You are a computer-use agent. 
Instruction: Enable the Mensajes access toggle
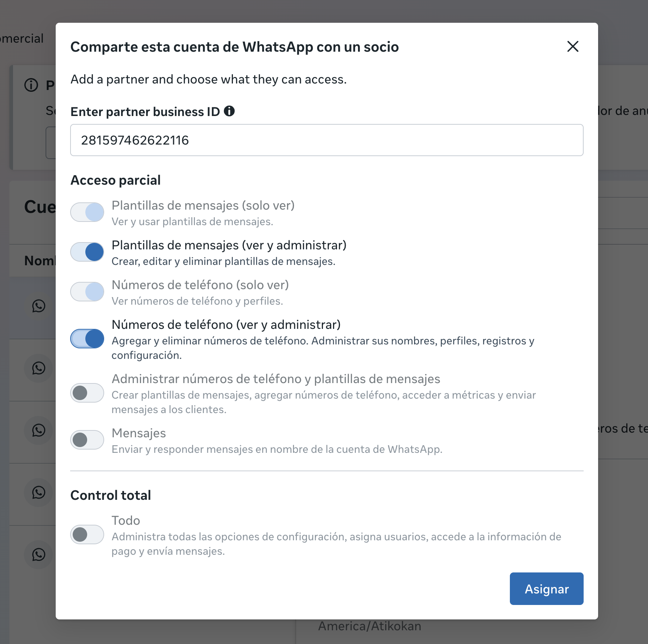click(x=87, y=440)
